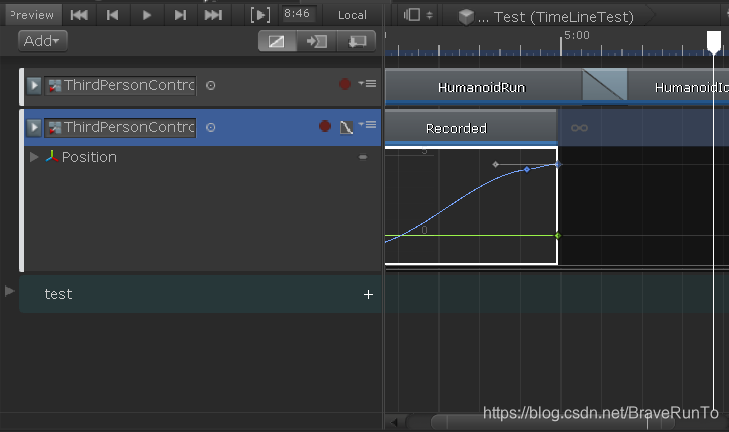Step to the previous frame

113,15
